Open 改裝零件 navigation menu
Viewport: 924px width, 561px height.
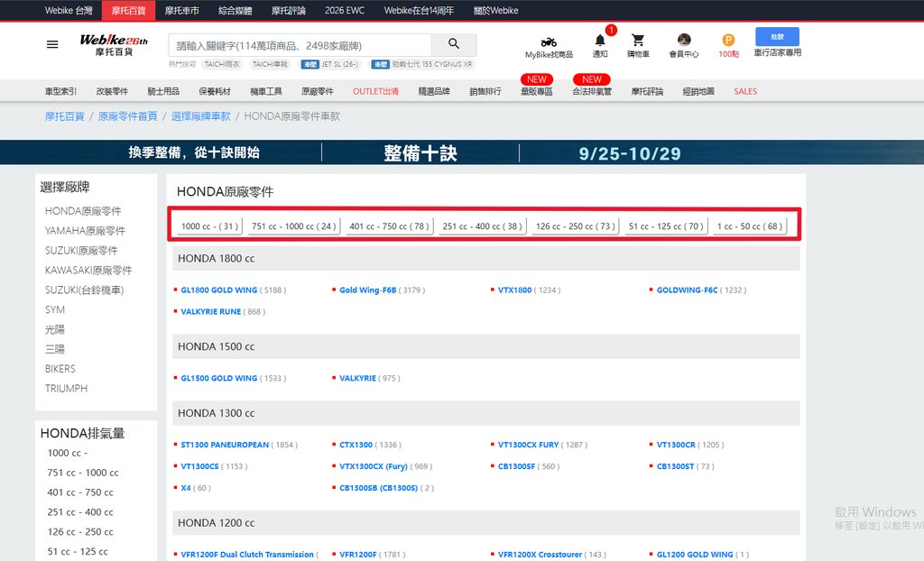coord(112,91)
